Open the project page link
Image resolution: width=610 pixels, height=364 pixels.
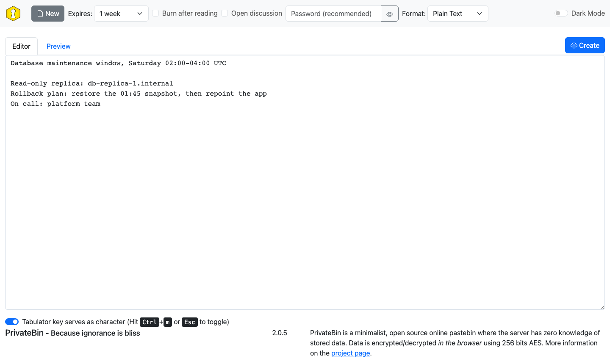[x=351, y=353]
